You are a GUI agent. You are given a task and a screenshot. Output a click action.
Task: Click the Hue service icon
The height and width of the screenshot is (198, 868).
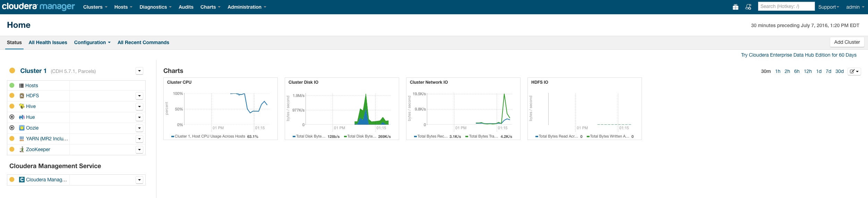[22, 117]
